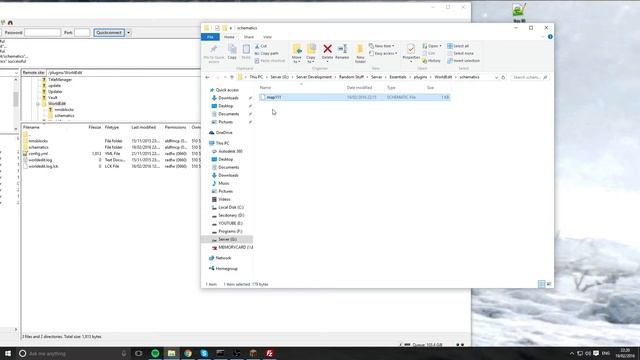Switch to large icons view in status bar
640x360 pixels.
pos(549,284)
